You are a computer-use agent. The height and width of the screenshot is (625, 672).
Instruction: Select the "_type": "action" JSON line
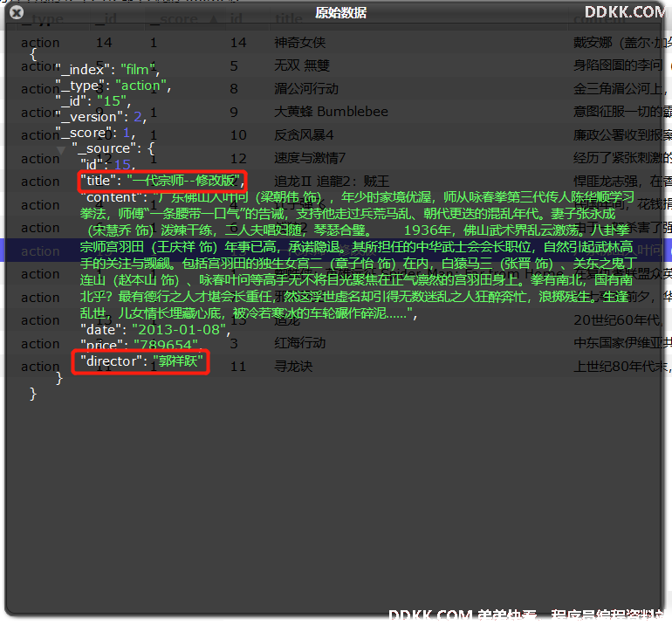pyautogui.click(x=113, y=86)
